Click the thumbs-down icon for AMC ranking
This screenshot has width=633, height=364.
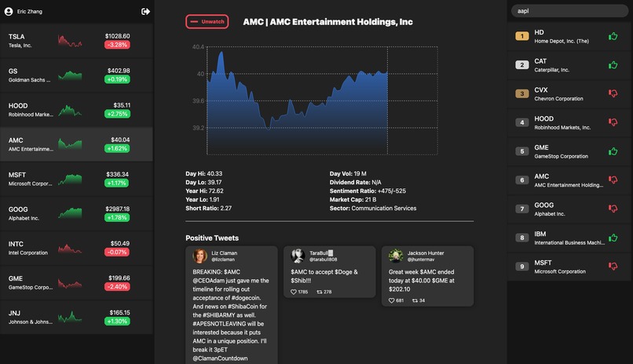click(x=613, y=180)
